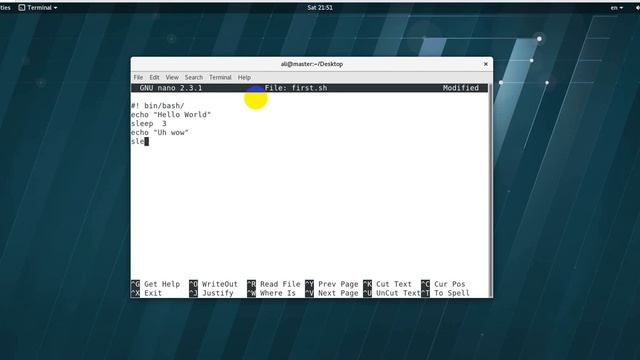Open the Terminal app menu in top bar
Image resolution: width=640 pixels, height=360 pixels.
pyautogui.click(x=38, y=7)
